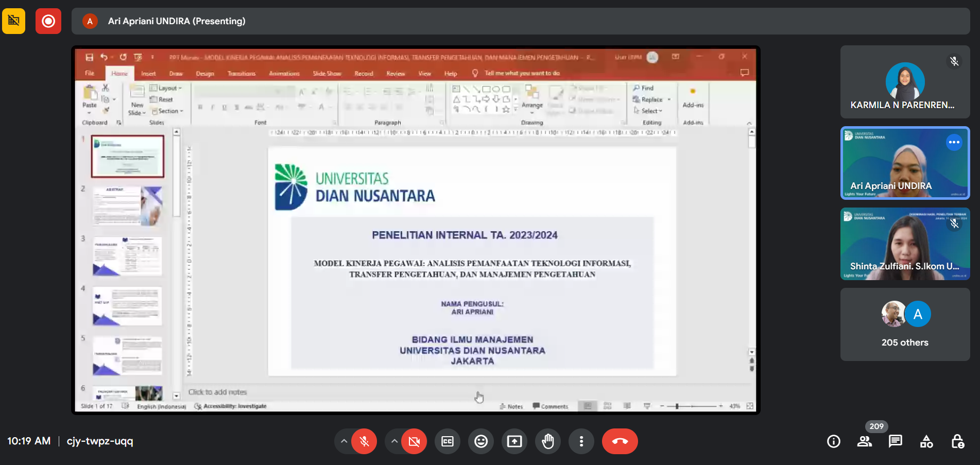Viewport: 980px width, 465px height.
Task: Turn on microphone in Meet toolbar
Action: pos(364,441)
